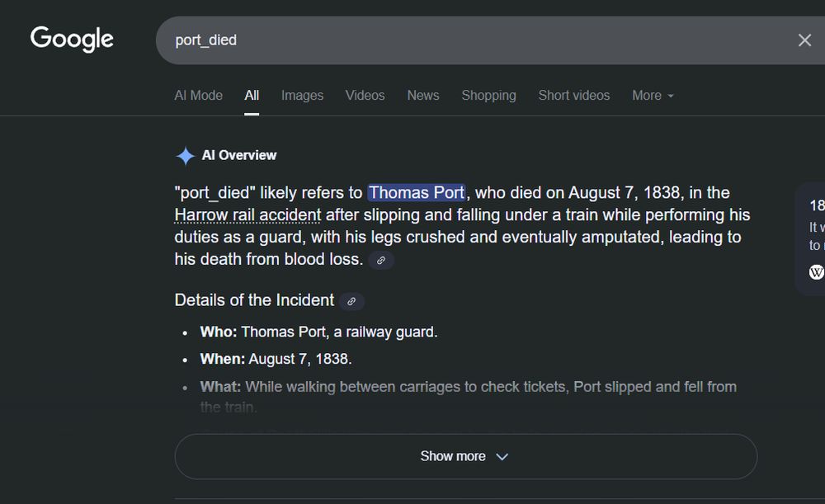825x504 pixels.
Task: Switch to the Videos tab
Action: [365, 96]
